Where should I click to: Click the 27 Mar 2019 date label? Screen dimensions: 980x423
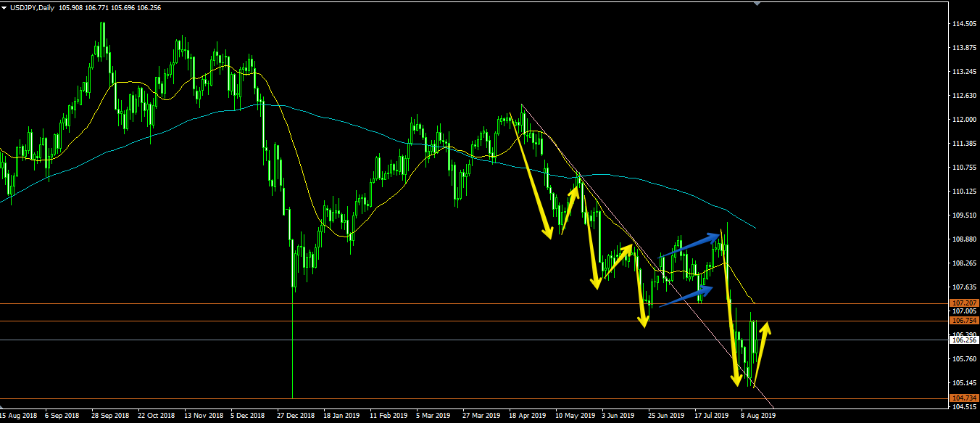pos(481,416)
